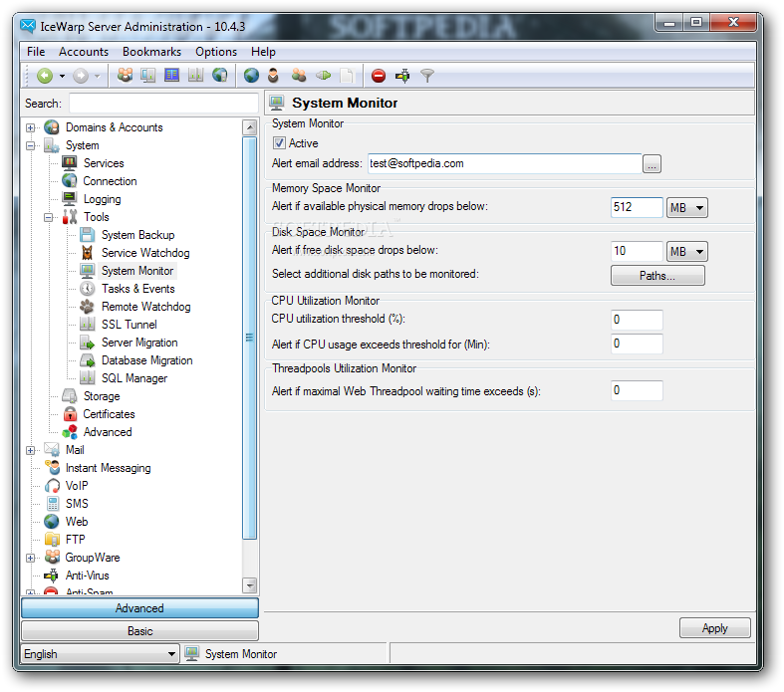Image resolution: width=784 pixels, height=692 pixels.
Task: Select Web in the tree
Action: pos(77,522)
